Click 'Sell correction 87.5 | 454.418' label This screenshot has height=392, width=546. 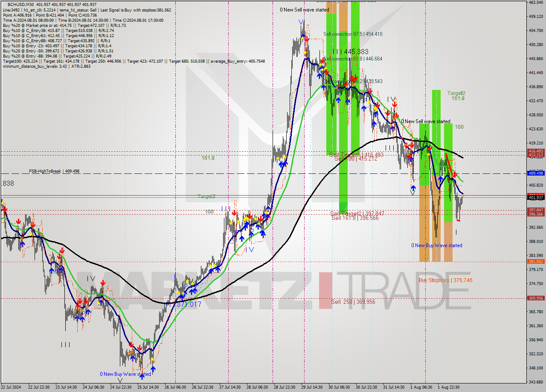[x=353, y=34]
